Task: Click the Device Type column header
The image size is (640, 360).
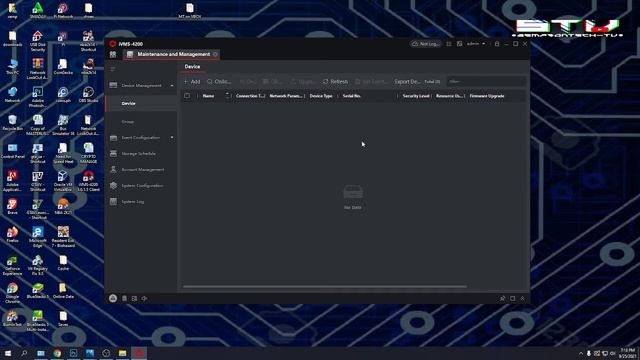Action: (321, 96)
